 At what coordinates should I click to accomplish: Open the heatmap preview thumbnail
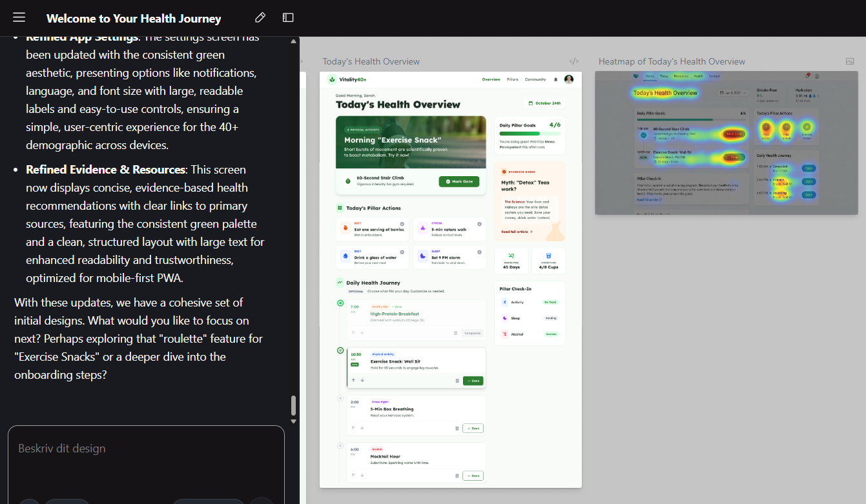click(726, 143)
